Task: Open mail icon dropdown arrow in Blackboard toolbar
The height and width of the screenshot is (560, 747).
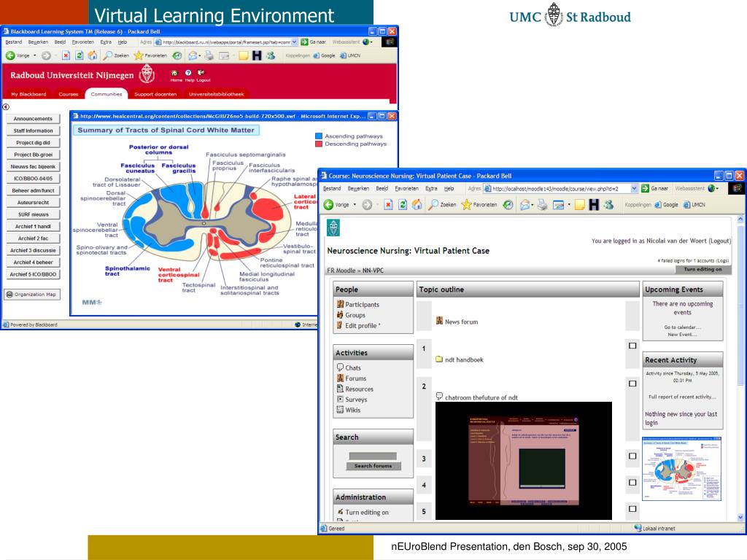Action: [200, 55]
